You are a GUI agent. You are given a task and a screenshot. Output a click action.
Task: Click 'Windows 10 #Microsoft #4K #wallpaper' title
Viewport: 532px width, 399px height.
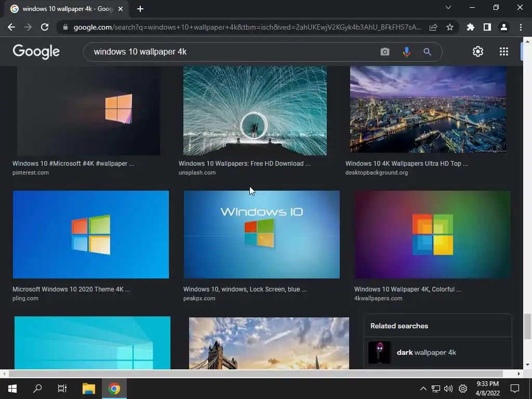tap(73, 164)
